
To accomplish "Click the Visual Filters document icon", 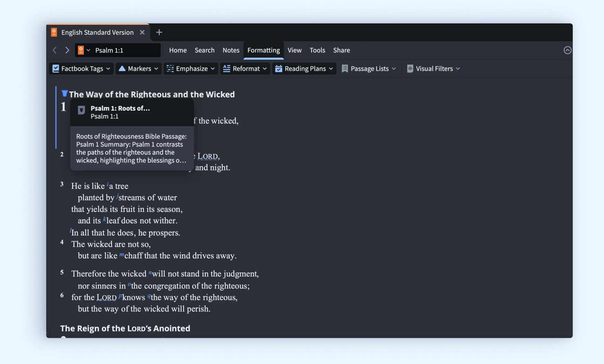I will pos(410,69).
